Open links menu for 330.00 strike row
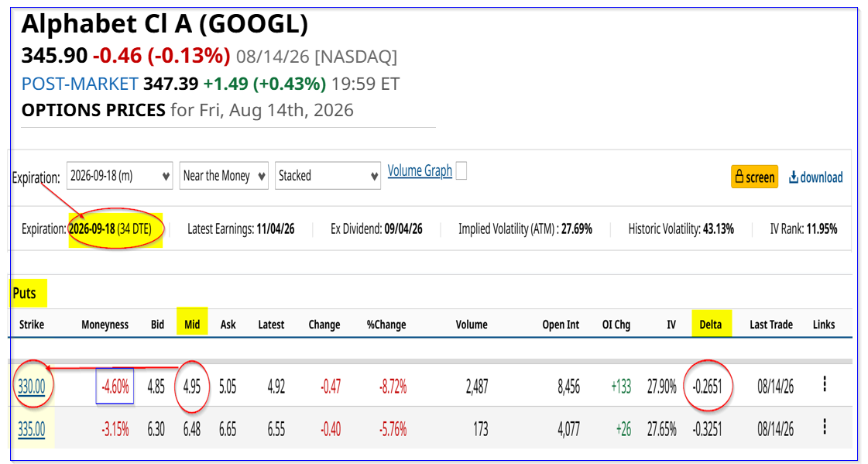This screenshot has height=464, width=868. pos(825,383)
